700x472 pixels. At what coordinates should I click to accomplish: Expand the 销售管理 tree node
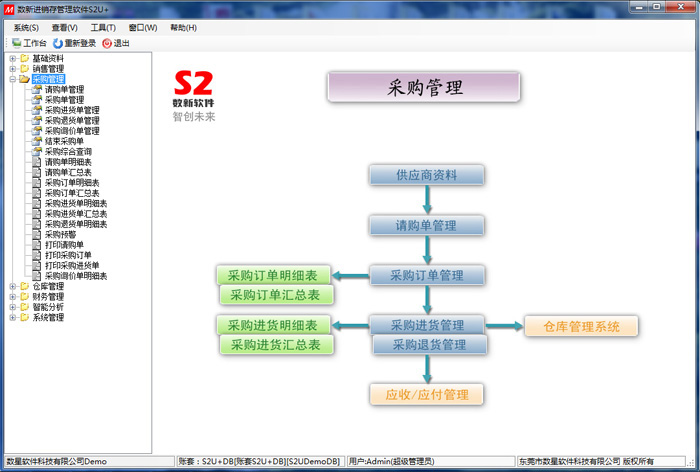pos(13,69)
